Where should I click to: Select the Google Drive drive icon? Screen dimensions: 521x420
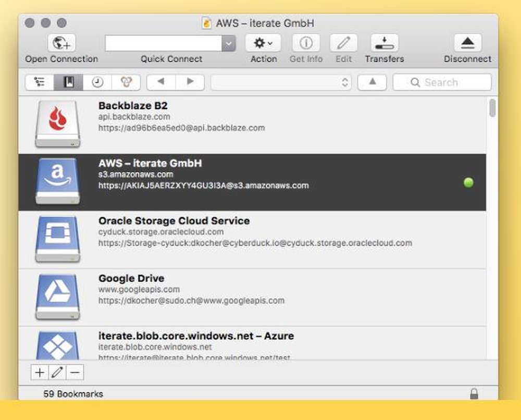click(58, 297)
